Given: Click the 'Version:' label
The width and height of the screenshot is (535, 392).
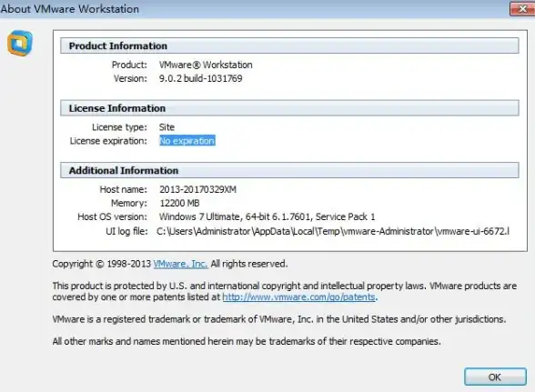Looking at the screenshot, I should coord(130,78).
